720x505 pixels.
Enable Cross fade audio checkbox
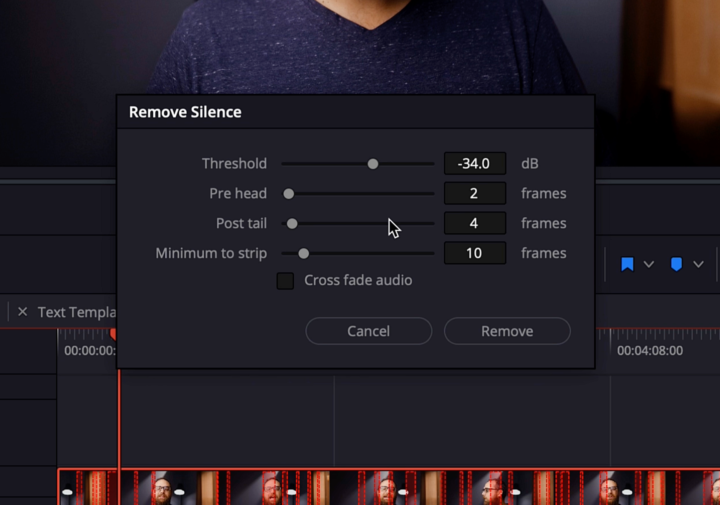(x=285, y=281)
